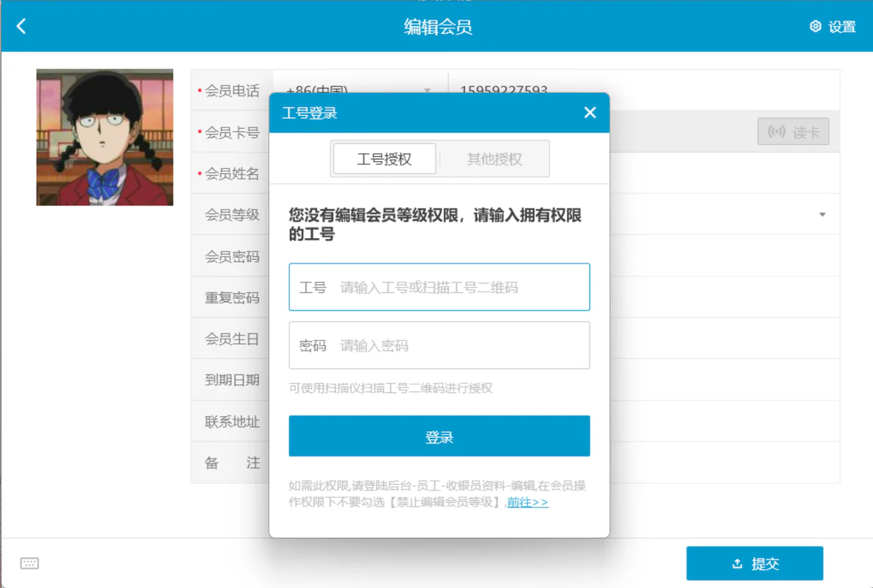Viewport: 873px width, 588px height.
Task: Switch to the 工号授权 tab
Action: (x=384, y=159)
